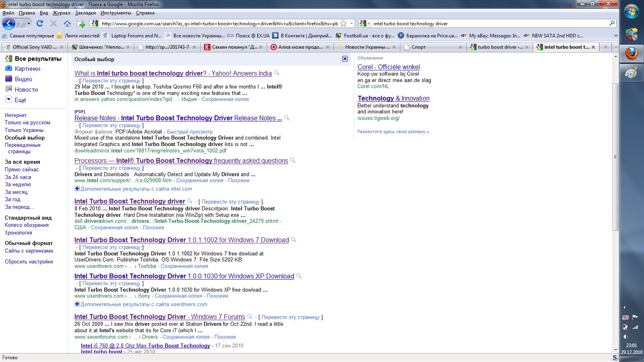
Task: Bookmark this page with the star icon
Action: tap(343, 23)
